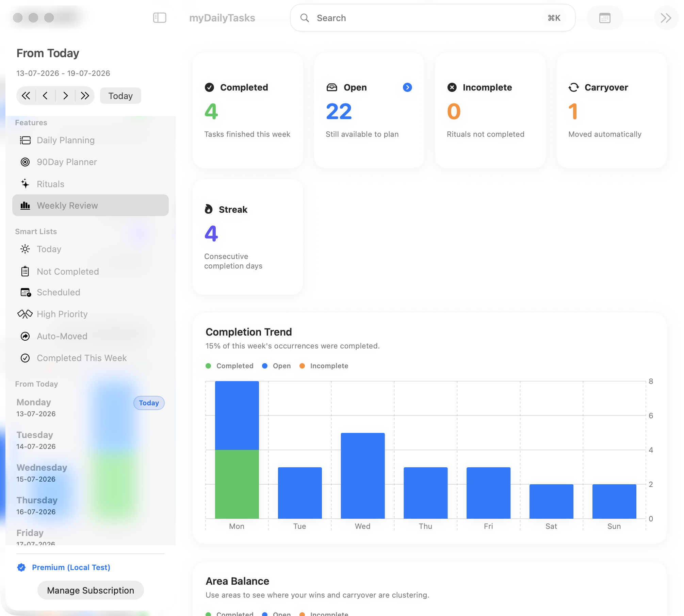Click the Today button near date range

point(120,96)
